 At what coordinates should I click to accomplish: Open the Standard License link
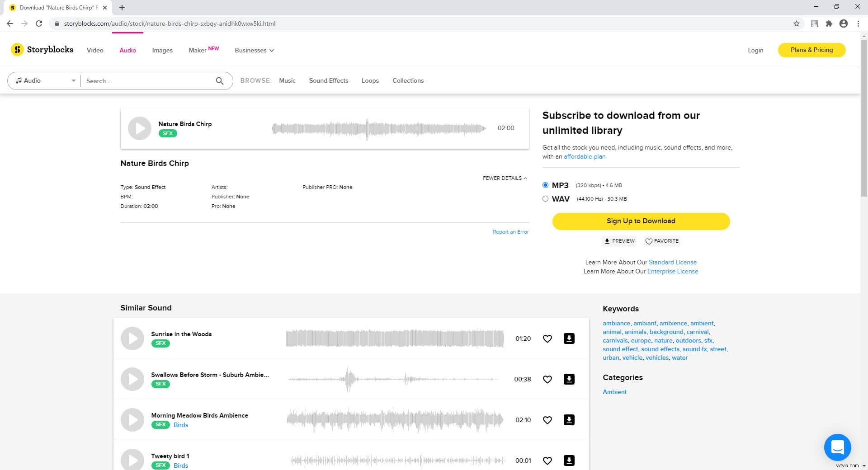point(672,262)
